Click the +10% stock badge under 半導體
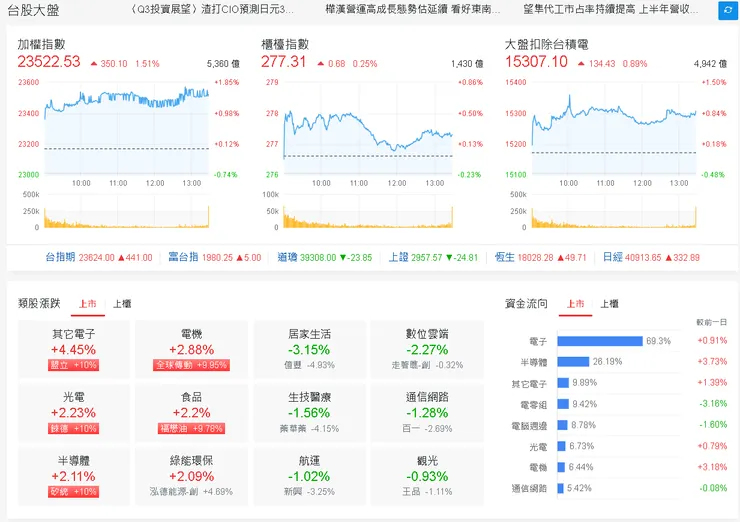Viewport: 740px width, 522px height. 74,492
